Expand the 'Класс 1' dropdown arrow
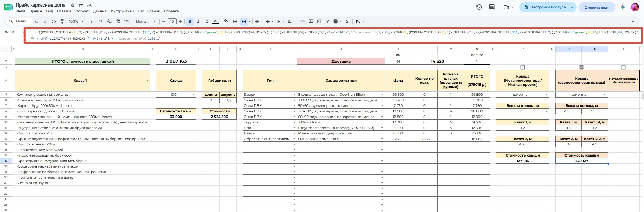The width and height of the screenshot is (644, 212). [147, 81]
